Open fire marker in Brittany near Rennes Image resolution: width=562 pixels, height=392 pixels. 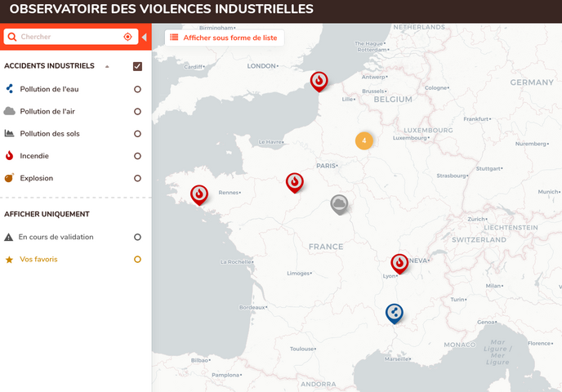coord(199,194)
